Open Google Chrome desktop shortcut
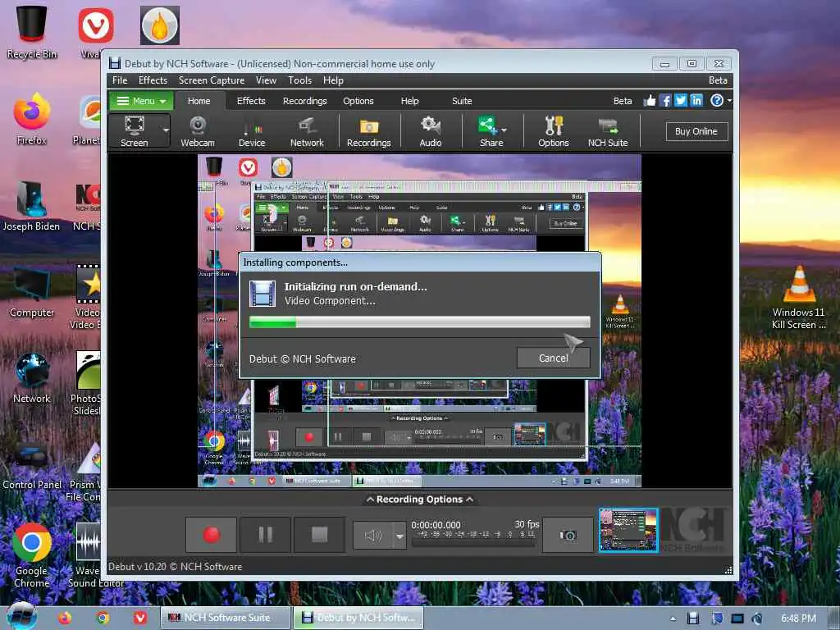 click(32, 555)
